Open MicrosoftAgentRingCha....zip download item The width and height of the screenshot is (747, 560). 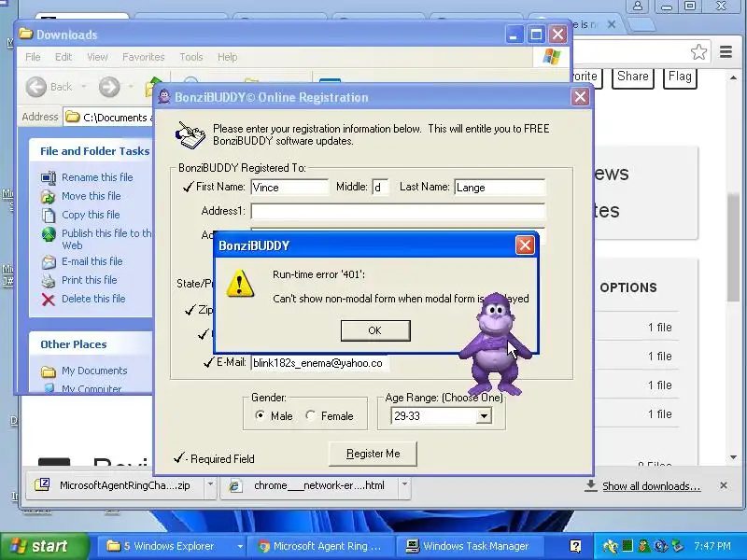click(x=115, y=485)
